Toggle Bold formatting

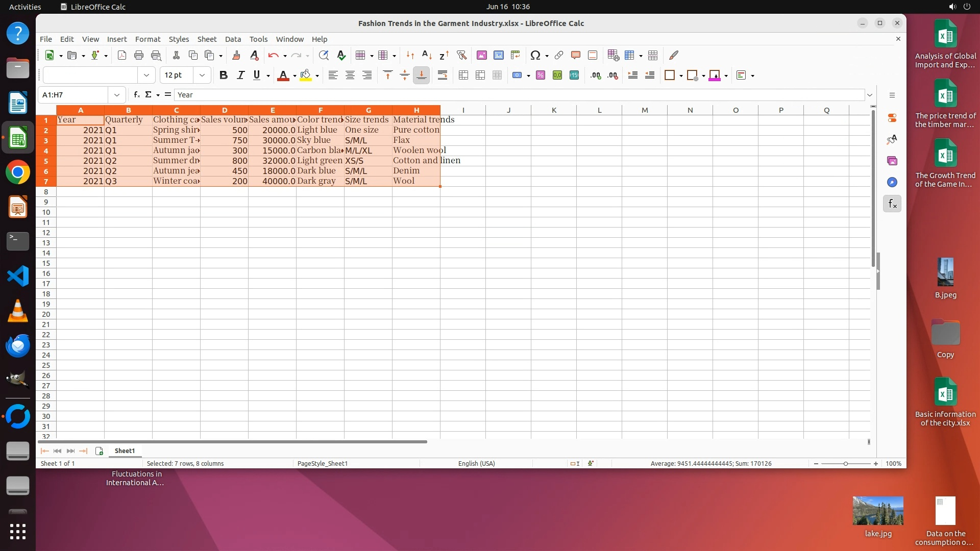click(x=223, y=76)
